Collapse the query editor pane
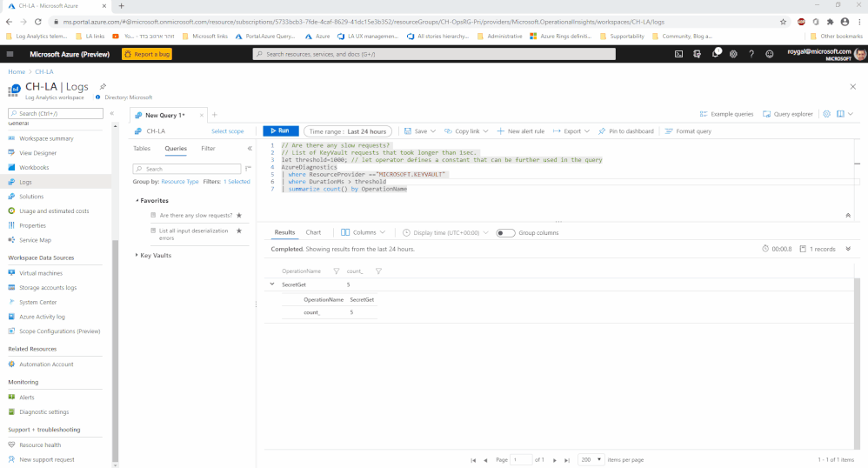This screenshot has height=468, width=868. pos(848,216)
